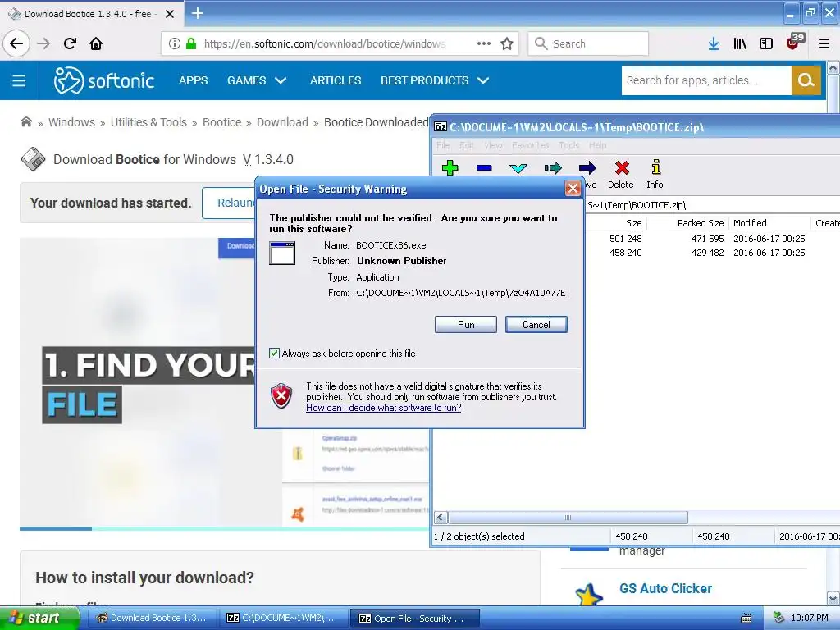Click the 7-Zip Move blue arrow icon

click(587, 167)
